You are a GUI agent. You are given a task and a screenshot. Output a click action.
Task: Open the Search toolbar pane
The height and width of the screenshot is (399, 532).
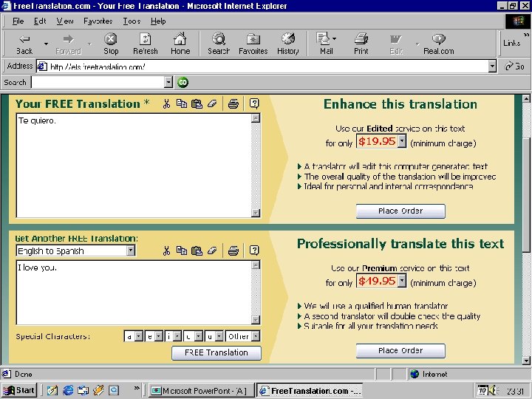[219, 44]
